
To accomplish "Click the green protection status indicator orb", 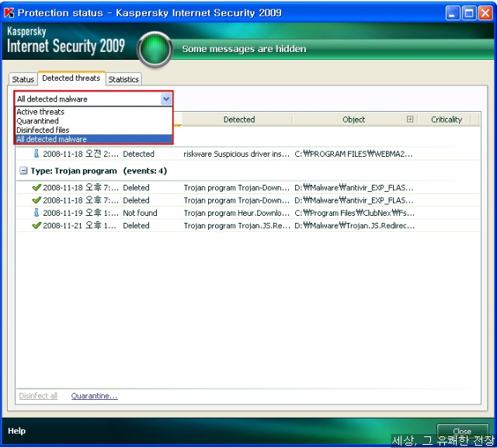I will pos(155,50).
